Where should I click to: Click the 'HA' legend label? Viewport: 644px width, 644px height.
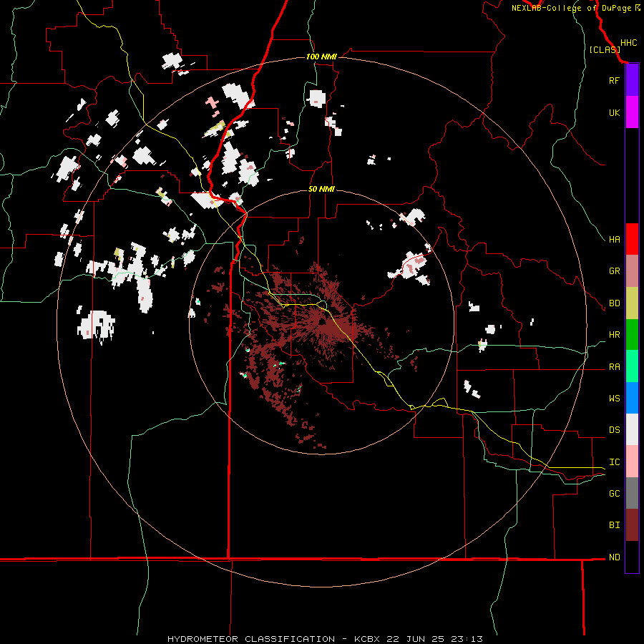tap(614, 239)
